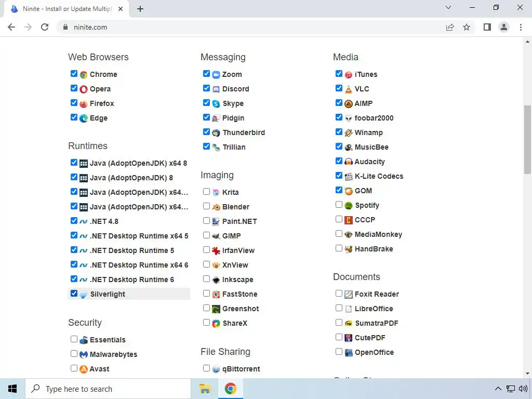Screen dimensions: 532x399
Task: Click the Audacity headphones icon
Action: (349, 162)
